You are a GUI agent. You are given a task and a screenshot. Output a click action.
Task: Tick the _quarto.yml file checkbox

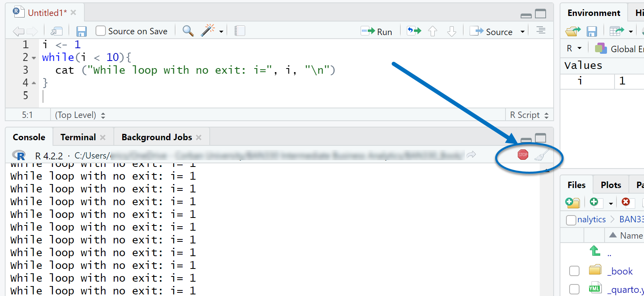[574, 289]
